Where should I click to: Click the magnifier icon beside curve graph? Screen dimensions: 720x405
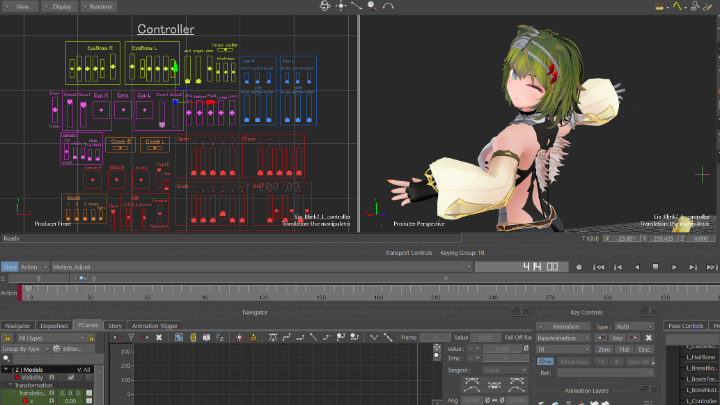[437, 356]
